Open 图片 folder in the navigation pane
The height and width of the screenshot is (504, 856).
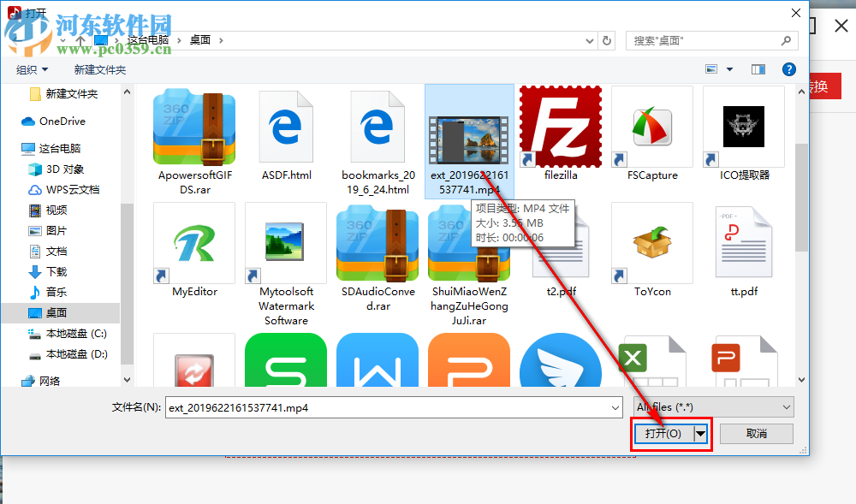coord(56,231)
